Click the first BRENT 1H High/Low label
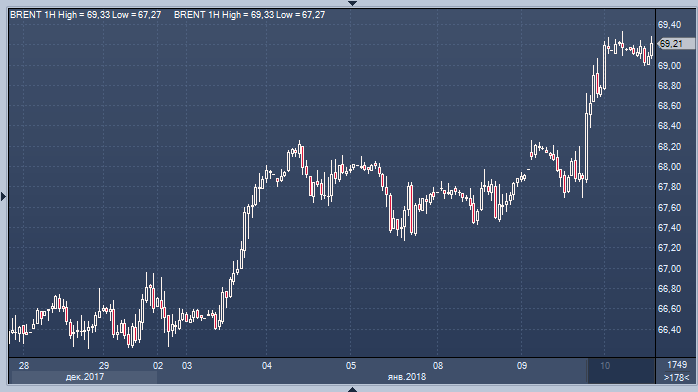This screenshot has height=392, width=698. pyautogui.click(x=85, y=15)
